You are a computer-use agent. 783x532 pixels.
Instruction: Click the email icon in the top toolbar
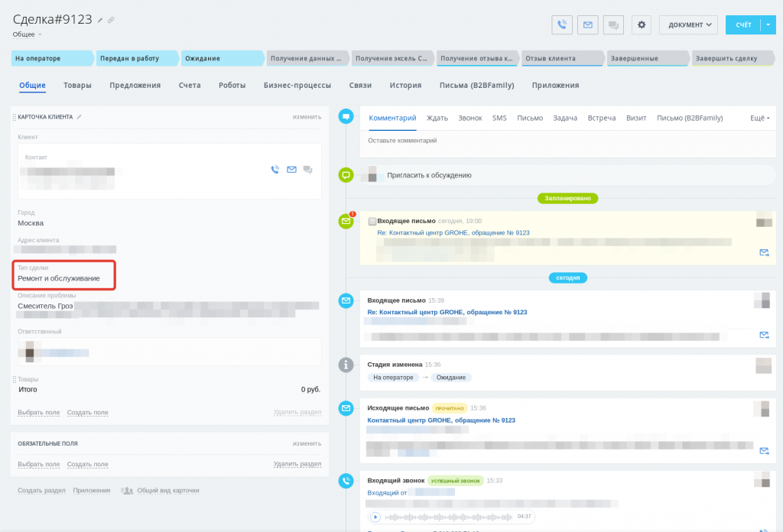[x=588, y=24]
